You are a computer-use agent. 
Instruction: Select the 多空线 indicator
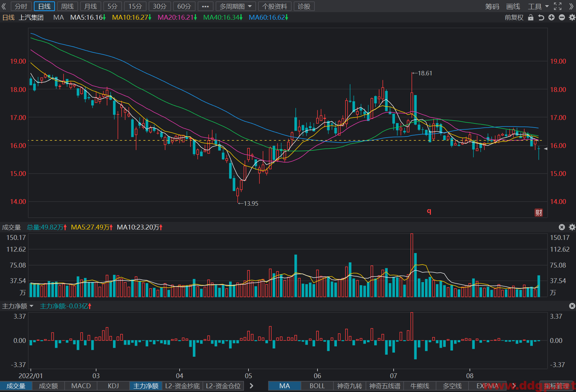click(452, 386)
